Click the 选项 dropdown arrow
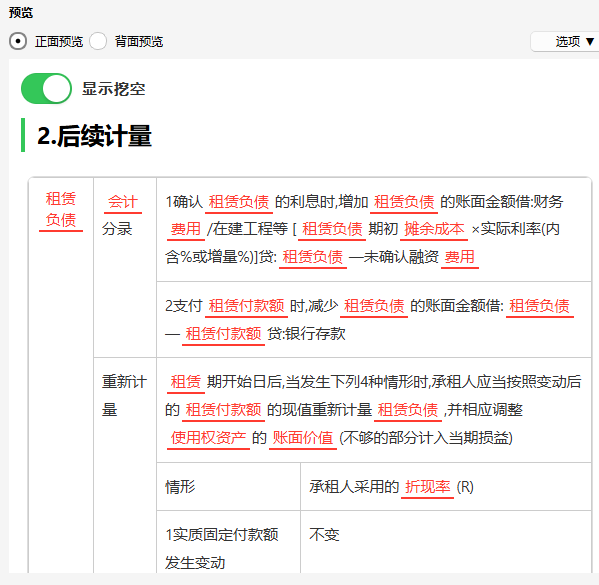 (x=590, y=41)
